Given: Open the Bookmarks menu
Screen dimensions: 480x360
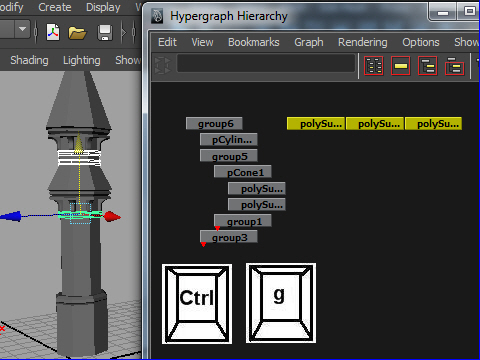Looking at the screenshot, I should [254, 42].
